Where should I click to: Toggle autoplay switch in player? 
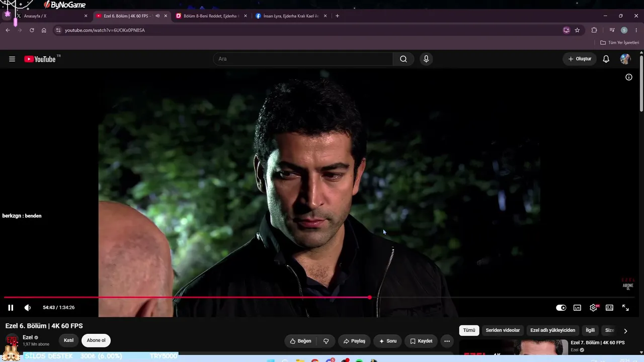(561, 308)
